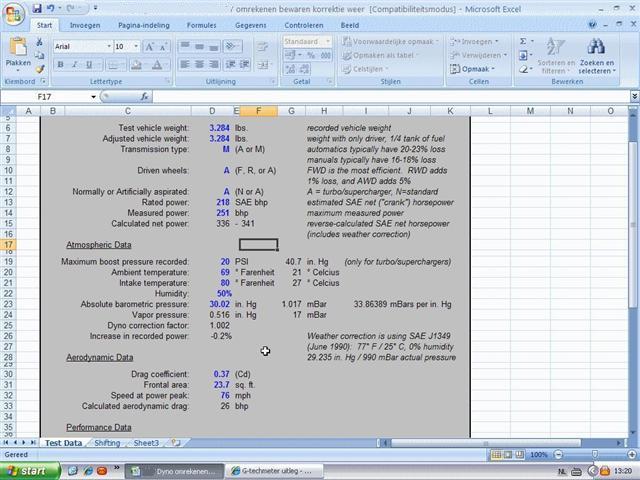Switch to the Formules ribbon tab
The width and height of the screenshot is (640, 480).
tap(201, 25)
